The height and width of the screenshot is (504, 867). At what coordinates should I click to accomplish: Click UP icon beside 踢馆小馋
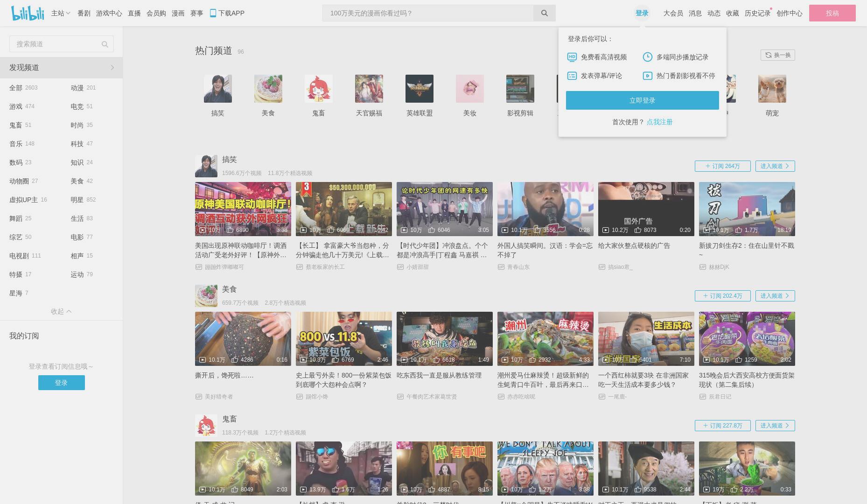[x=300, y=397]
